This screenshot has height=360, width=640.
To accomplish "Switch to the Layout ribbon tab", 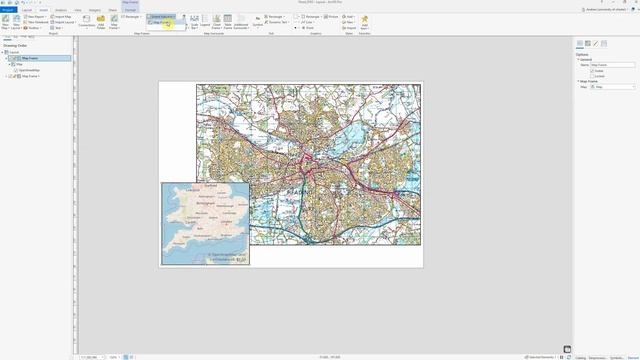I will (27, 10).
